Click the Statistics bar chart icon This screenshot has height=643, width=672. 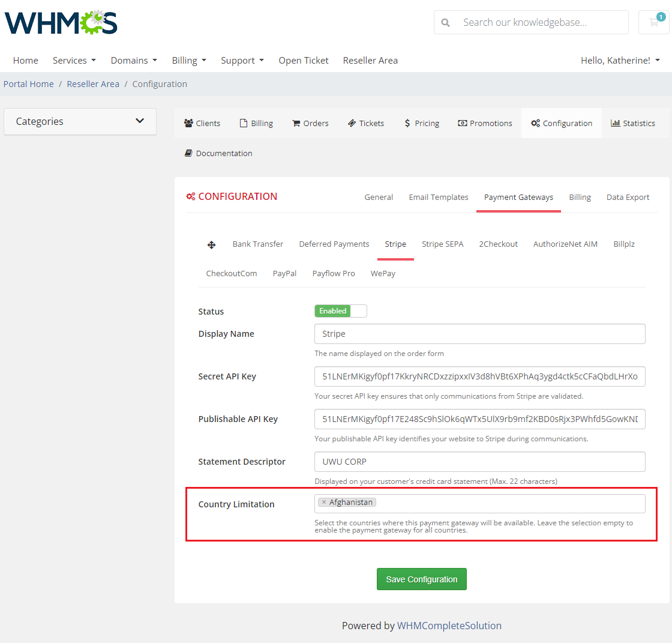[616, 123]
